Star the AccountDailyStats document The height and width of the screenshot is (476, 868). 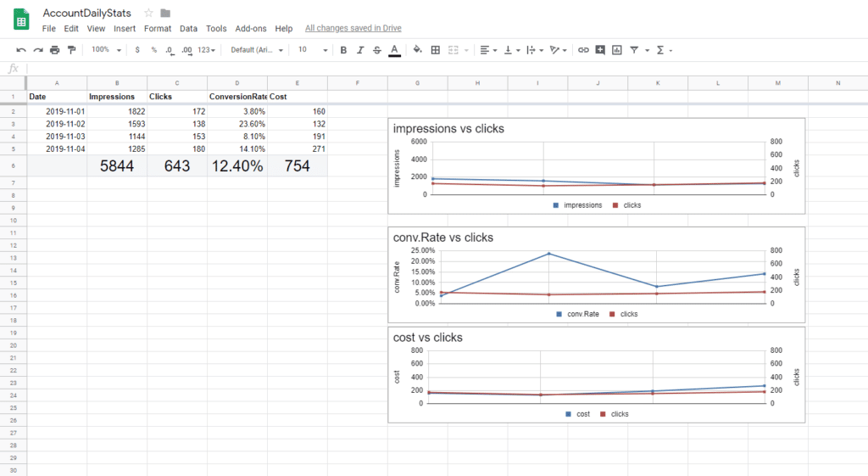coord(148,13)
